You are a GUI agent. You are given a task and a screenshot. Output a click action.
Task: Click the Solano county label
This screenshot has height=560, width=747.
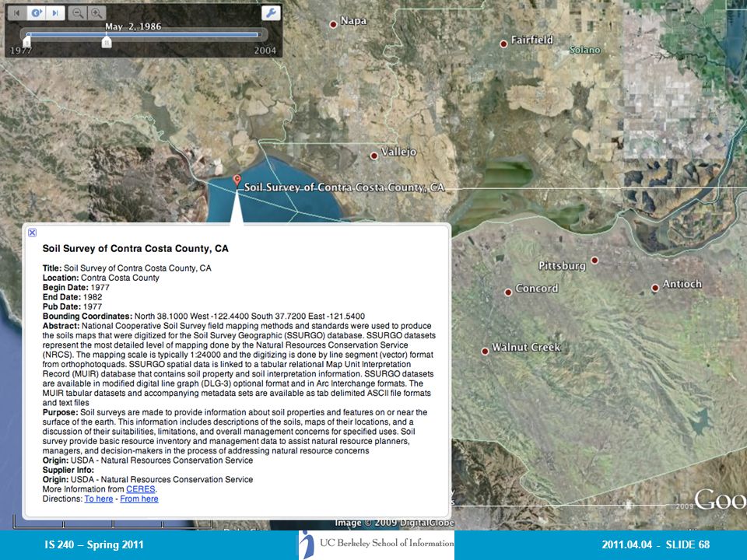tap(584, 50)
